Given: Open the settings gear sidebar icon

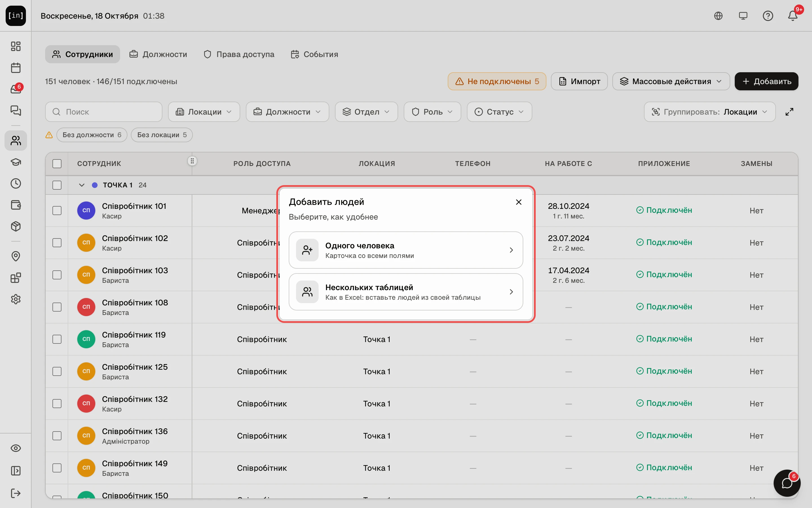Looking at the screenshot, I should pyautogui.click(x=16, y=299).
